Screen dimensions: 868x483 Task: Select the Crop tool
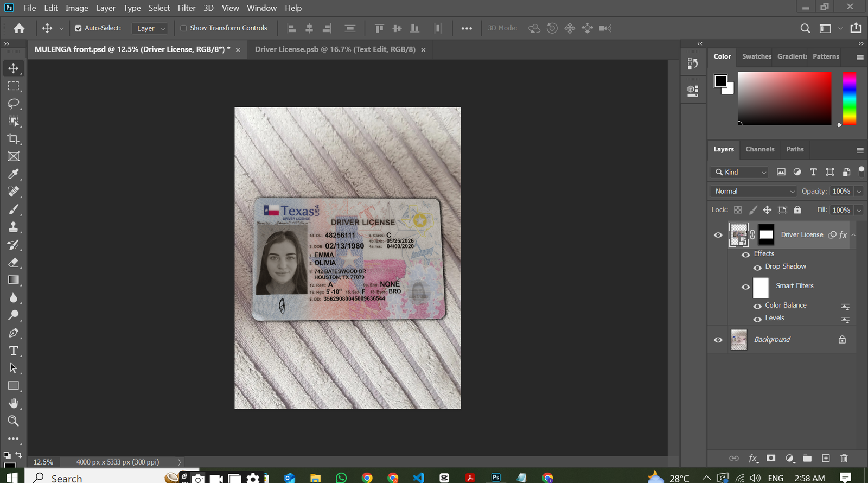(x=14, y=139)
